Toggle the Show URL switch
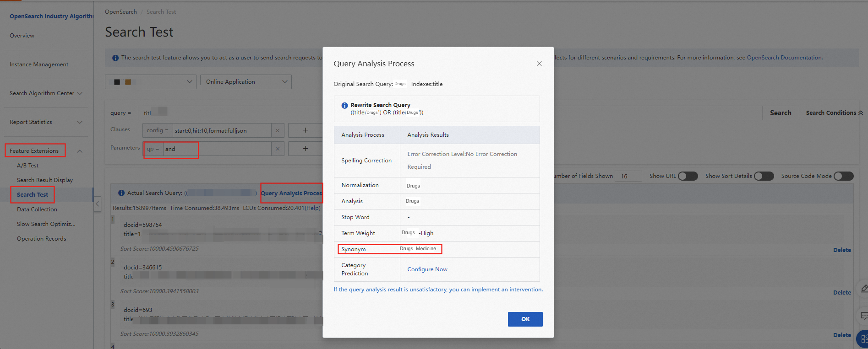This screenshot has width=868, height=349. click(688, 176)
